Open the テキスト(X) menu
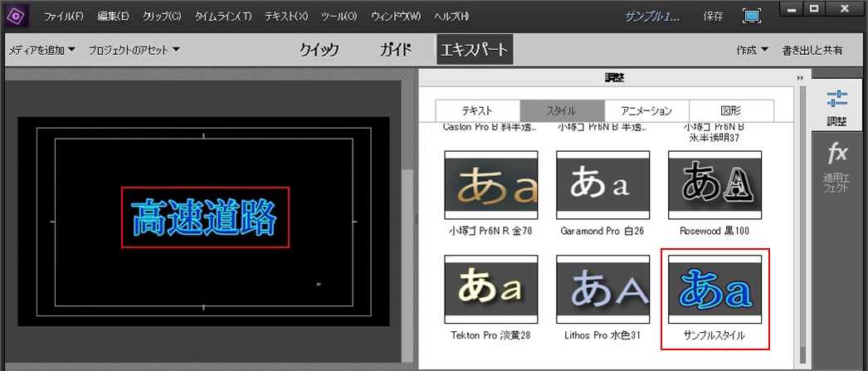 click(286, 17)
